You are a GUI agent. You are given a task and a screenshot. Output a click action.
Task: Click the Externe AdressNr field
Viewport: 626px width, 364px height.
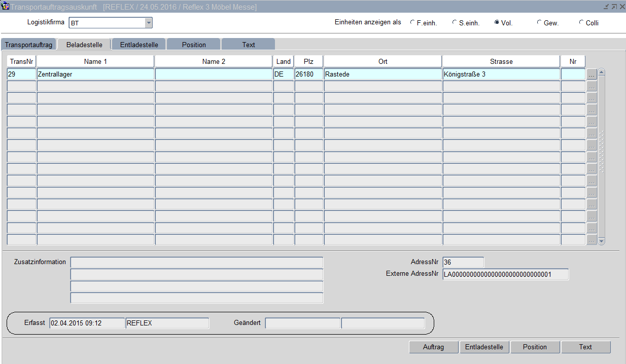click(x=505, y=274)
